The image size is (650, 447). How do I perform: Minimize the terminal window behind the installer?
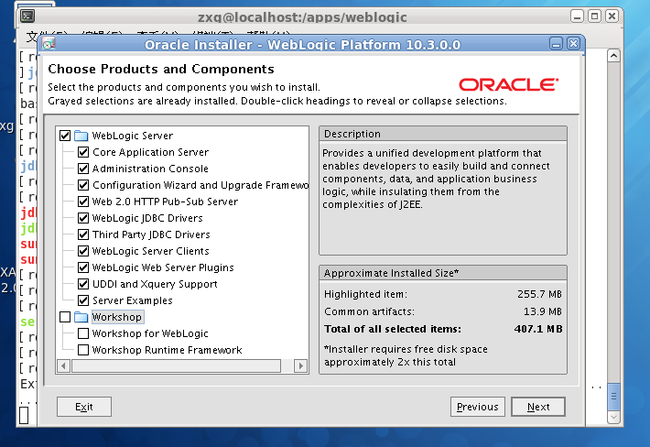point(577,16)
